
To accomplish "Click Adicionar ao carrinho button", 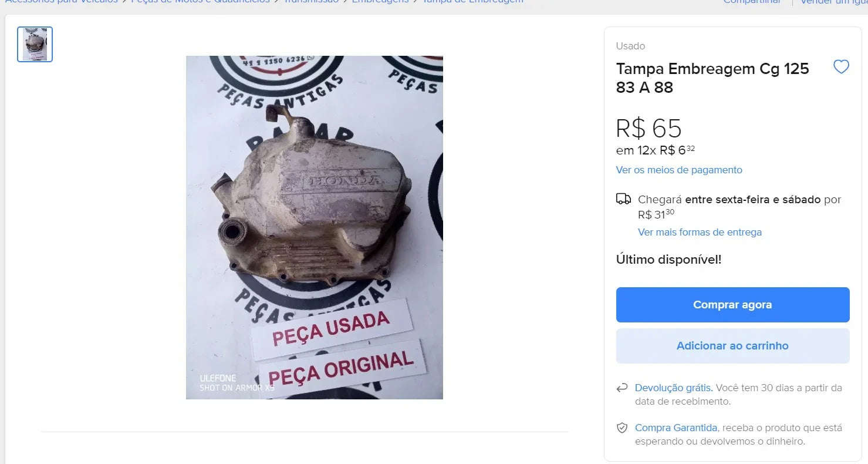I will pos(732,346).
